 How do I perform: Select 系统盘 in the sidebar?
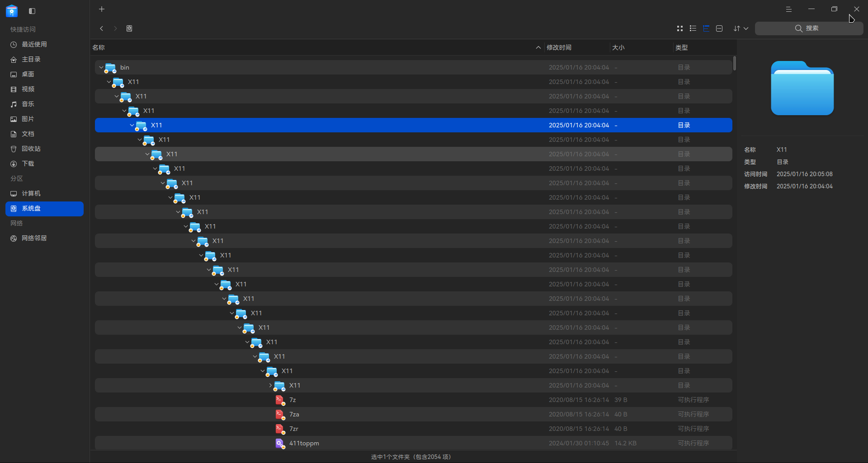tap(44, 208)
